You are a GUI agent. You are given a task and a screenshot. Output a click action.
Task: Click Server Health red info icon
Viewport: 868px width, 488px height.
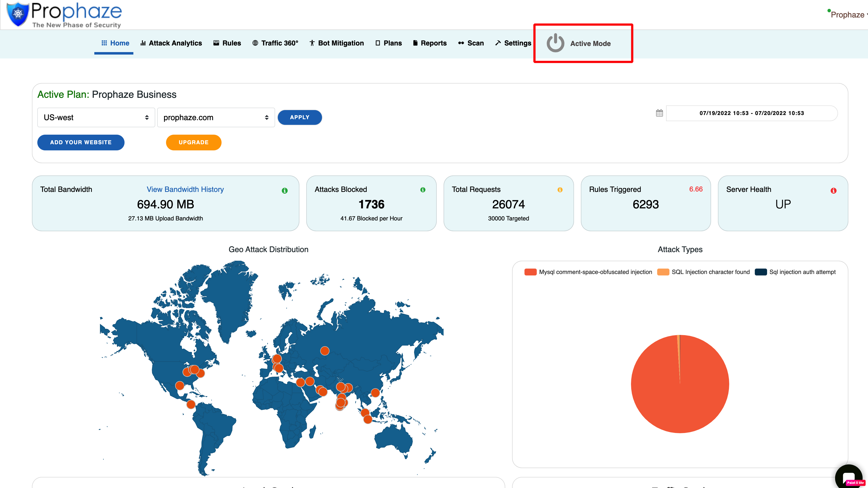click(833, 191)
